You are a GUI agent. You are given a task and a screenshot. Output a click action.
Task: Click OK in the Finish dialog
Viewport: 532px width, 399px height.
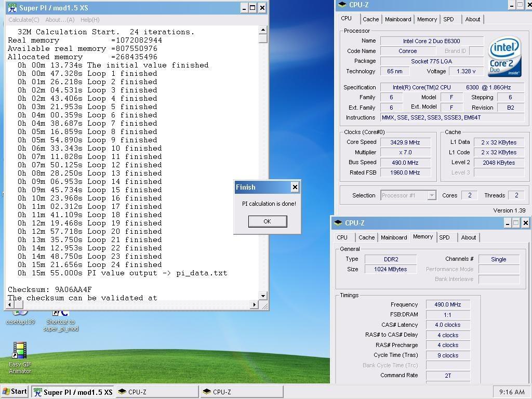tap(268, 221)
